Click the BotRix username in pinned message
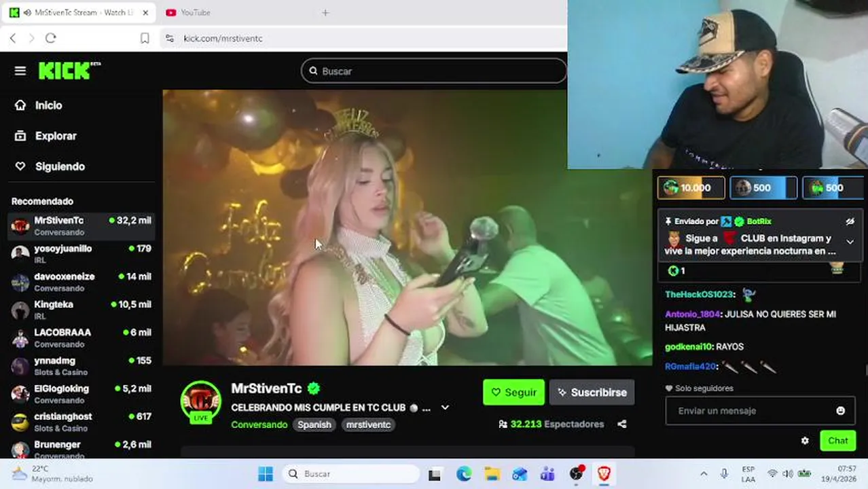Viewport: 868px width, 489px height. (x=759, y=221)
